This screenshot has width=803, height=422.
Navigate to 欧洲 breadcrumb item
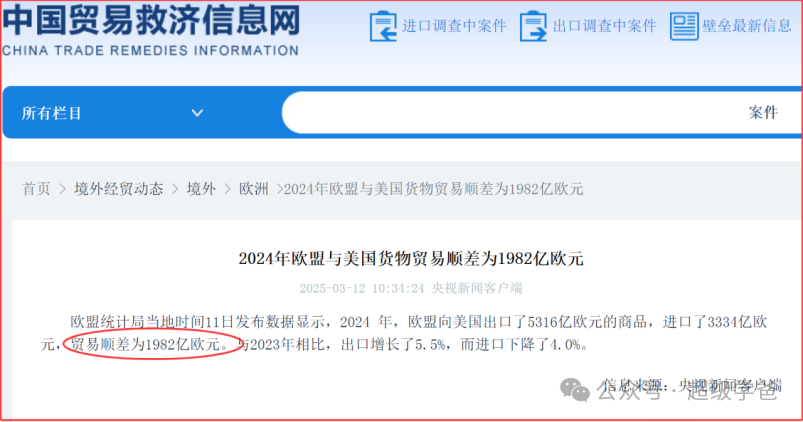click(253, 189)
